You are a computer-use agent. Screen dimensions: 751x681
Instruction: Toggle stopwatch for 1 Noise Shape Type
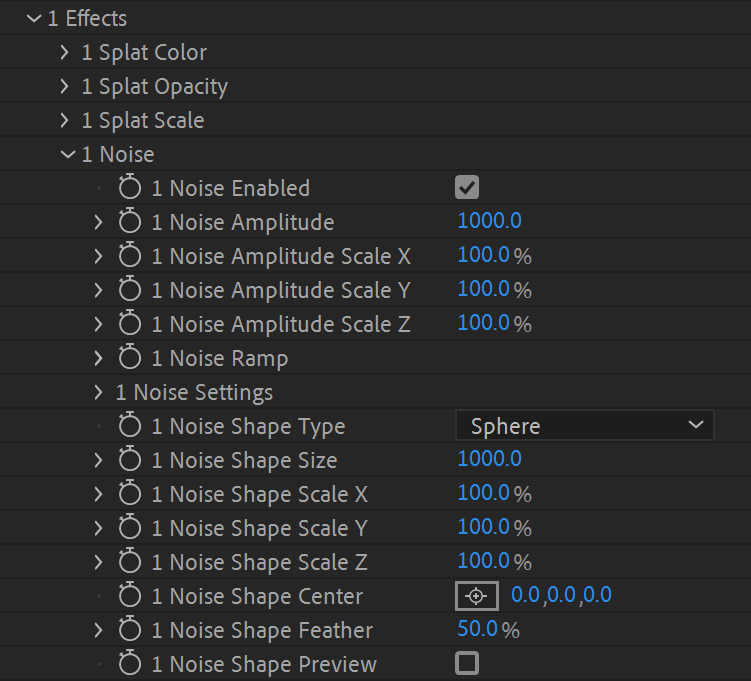click(x=130, y=426)
